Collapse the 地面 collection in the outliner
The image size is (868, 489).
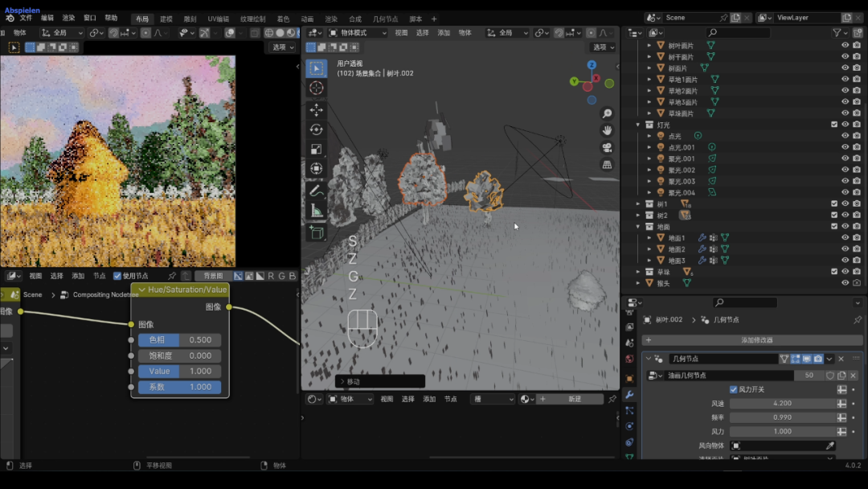pos(638,227)
